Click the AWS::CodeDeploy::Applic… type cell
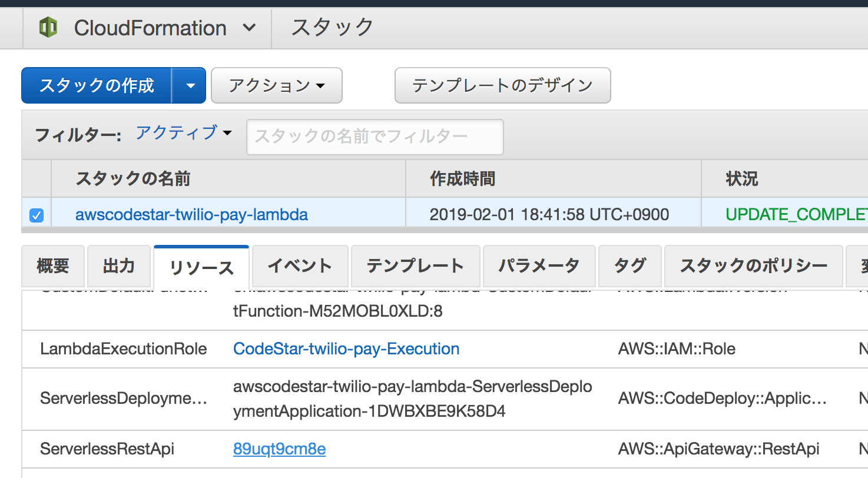This screenshot has height=478, width=868. pyautogui.click(x=723, y=399)
